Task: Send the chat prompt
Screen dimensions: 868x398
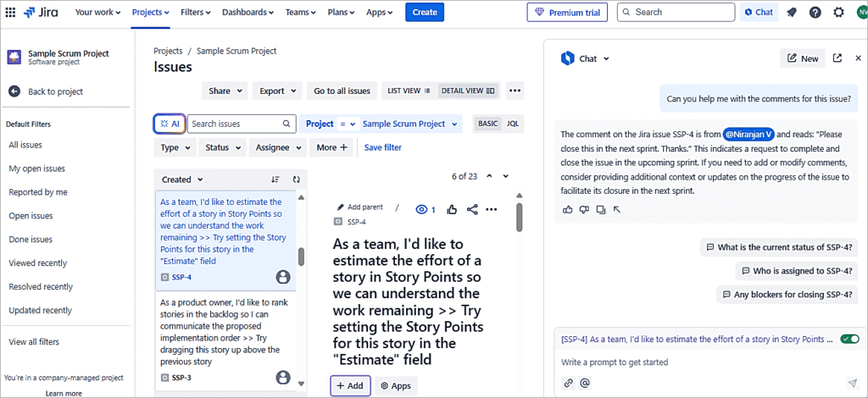Action: 852,383
